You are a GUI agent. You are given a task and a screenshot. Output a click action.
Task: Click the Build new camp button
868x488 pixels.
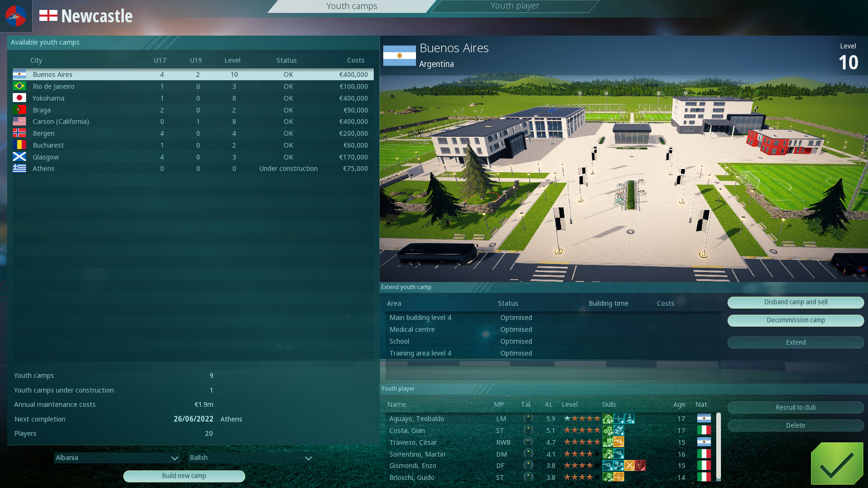click(x=184, y=476)
